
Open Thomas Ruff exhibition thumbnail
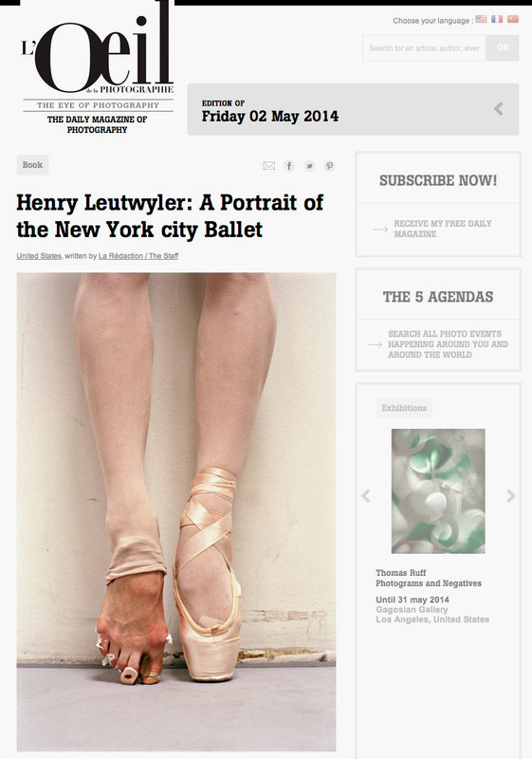[438, 491]
